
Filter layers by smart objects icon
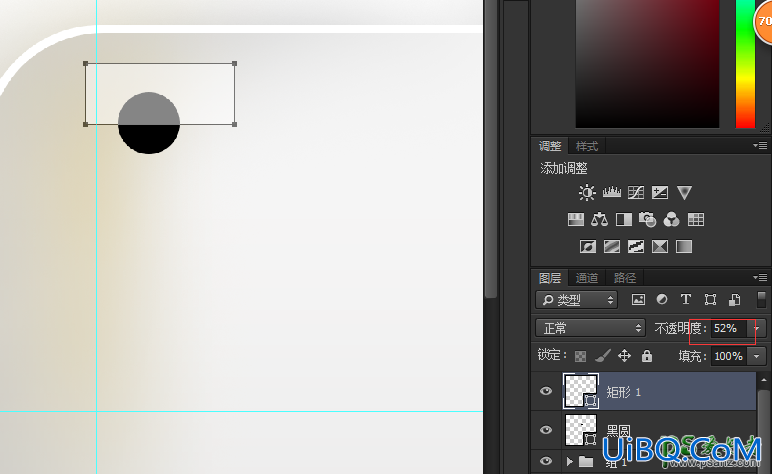click(x=734, y=299)
